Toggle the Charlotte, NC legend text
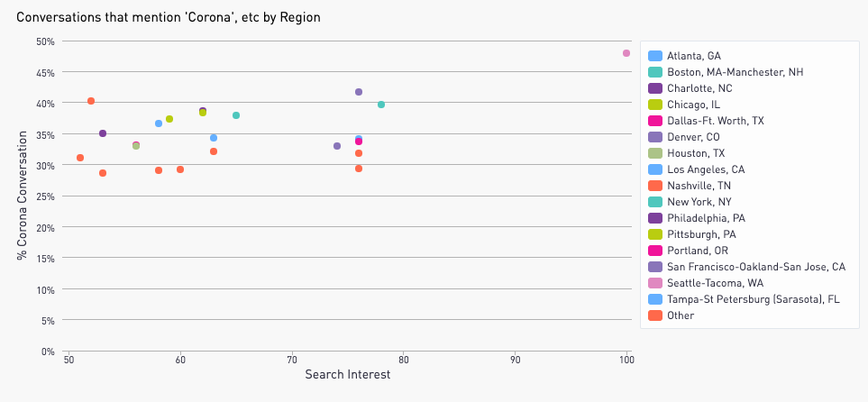The width and height of the screenshot is (868, 402). (699, 88)
